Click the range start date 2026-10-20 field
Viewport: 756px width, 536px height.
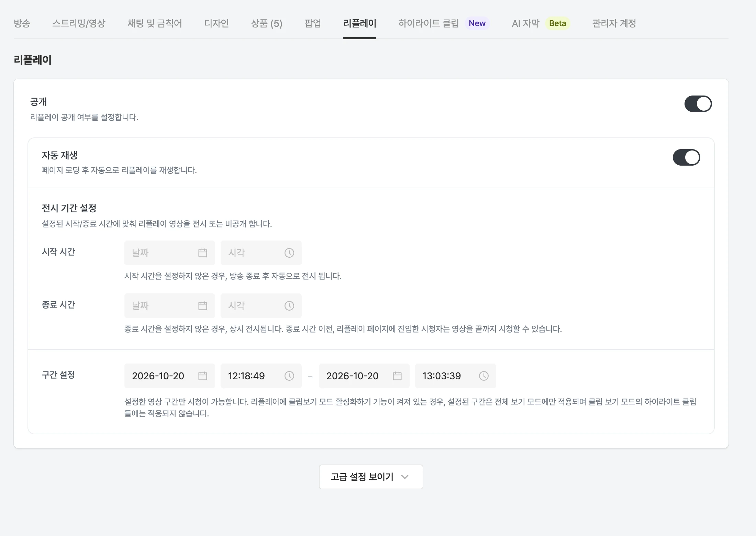[x=170, y=376]
